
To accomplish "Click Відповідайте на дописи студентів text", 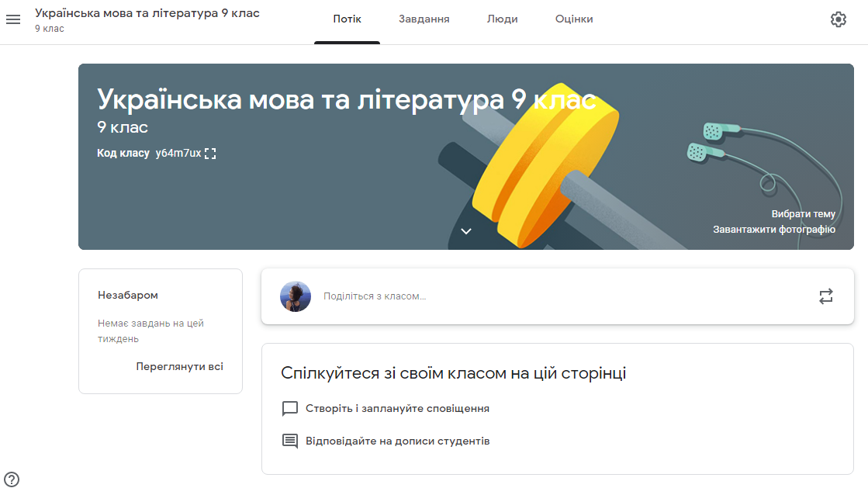I will (x=397, y=441).
